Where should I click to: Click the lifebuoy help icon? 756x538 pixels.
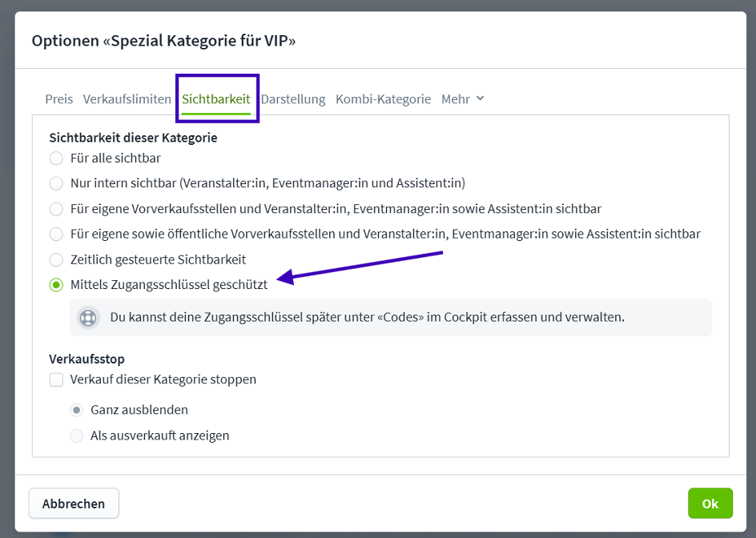pos(87,317)
